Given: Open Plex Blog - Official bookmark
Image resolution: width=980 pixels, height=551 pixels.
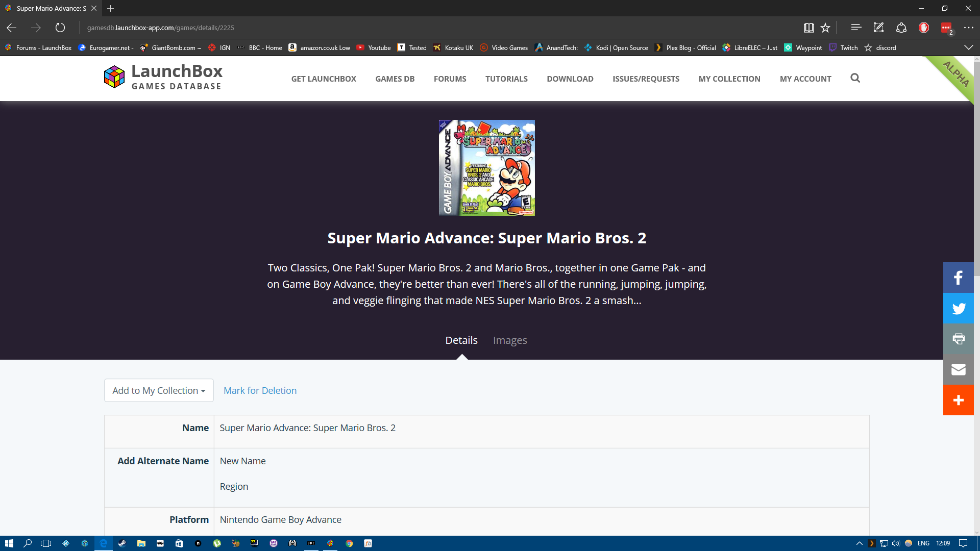Looking at the screenshot, I should [x=685, y=47].
